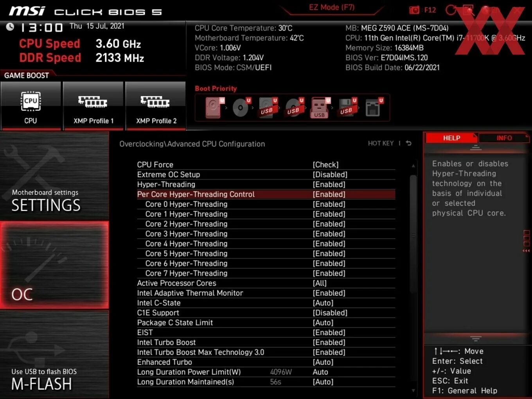The height and width of the screenshot is (399, 532).
Task: Select the USB hard disk boot device icon
Action: point(268,108)
